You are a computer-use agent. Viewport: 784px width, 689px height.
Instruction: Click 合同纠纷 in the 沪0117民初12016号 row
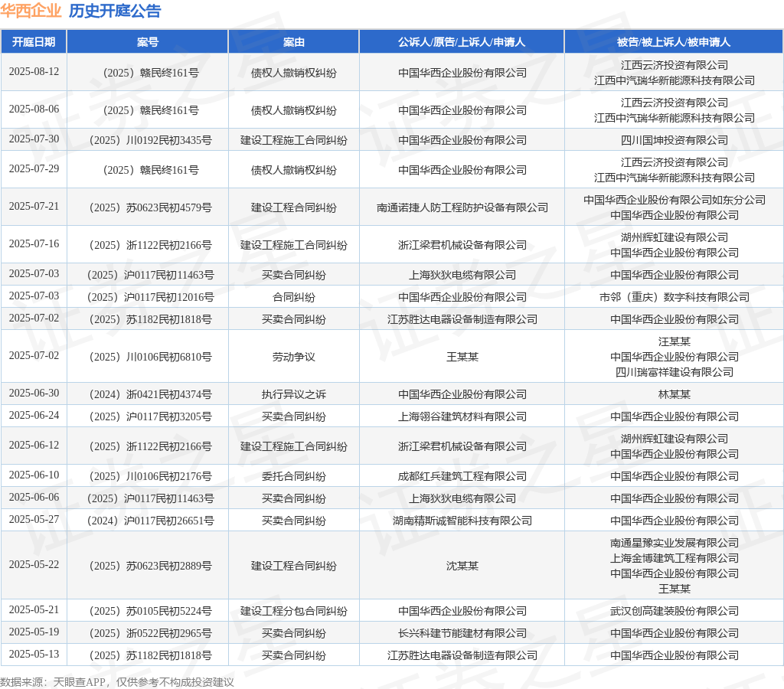click(x=293, y=298)
